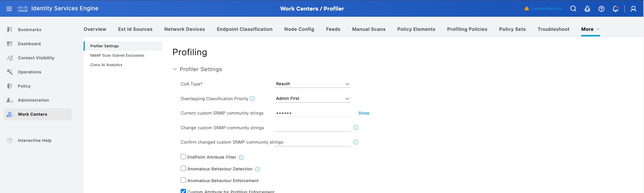The width and height of the screenshot is (644, 193).
Task: Open Overlapping Classification Priority dropdown
Action: point(312,99)
